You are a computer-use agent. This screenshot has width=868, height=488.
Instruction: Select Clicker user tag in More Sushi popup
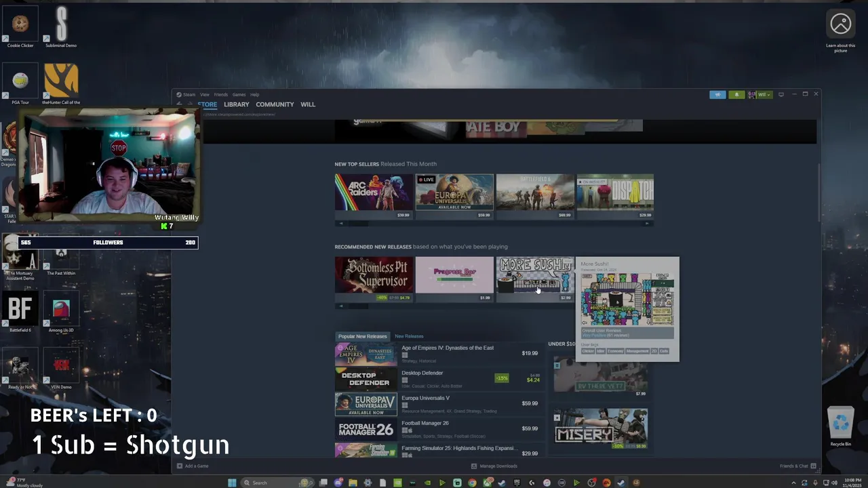[588, 351]
